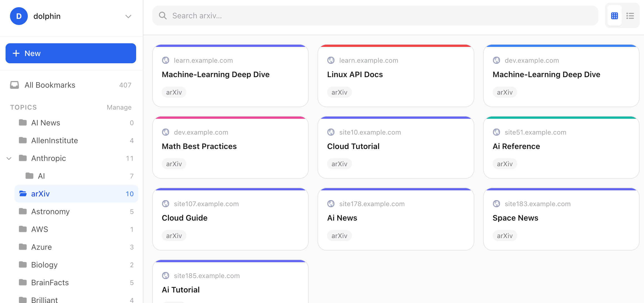Click the globe icon beside site183.example.com
Screen dimensions: 644x303
tap(496, 204)
